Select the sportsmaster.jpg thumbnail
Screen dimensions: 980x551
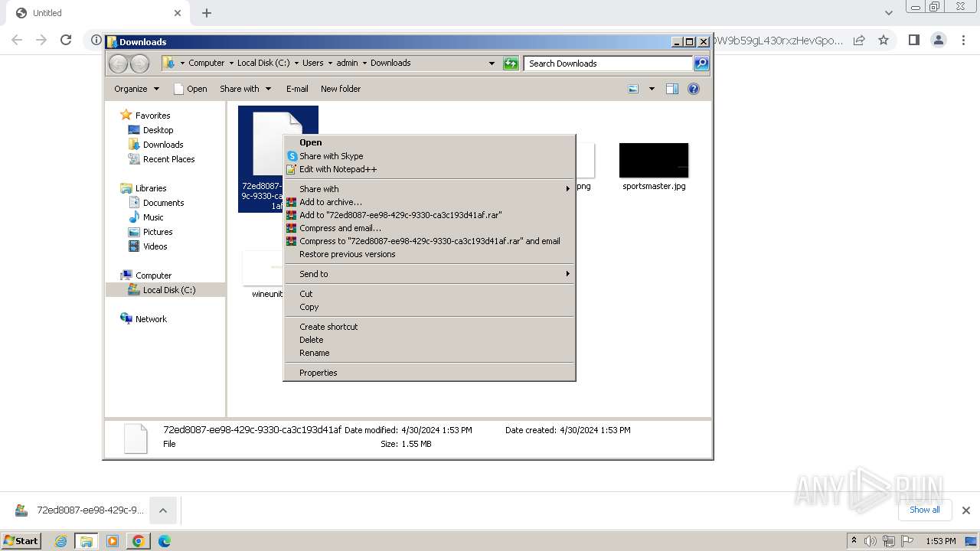[x=654, y=161]
